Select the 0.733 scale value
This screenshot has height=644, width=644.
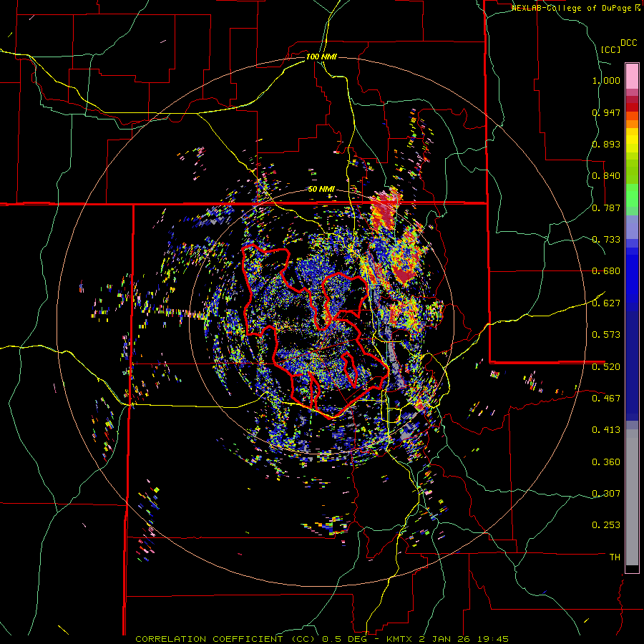[x=606, y=240]
